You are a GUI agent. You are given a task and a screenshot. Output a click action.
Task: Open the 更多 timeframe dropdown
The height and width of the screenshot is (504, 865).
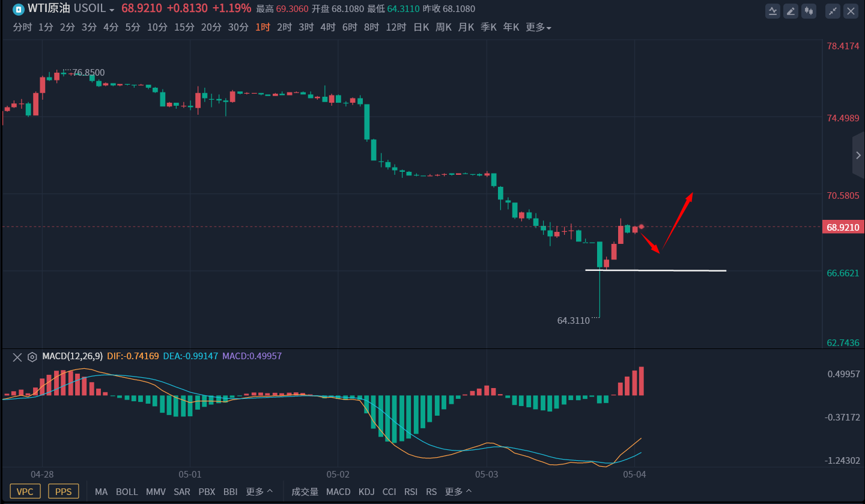538,27
